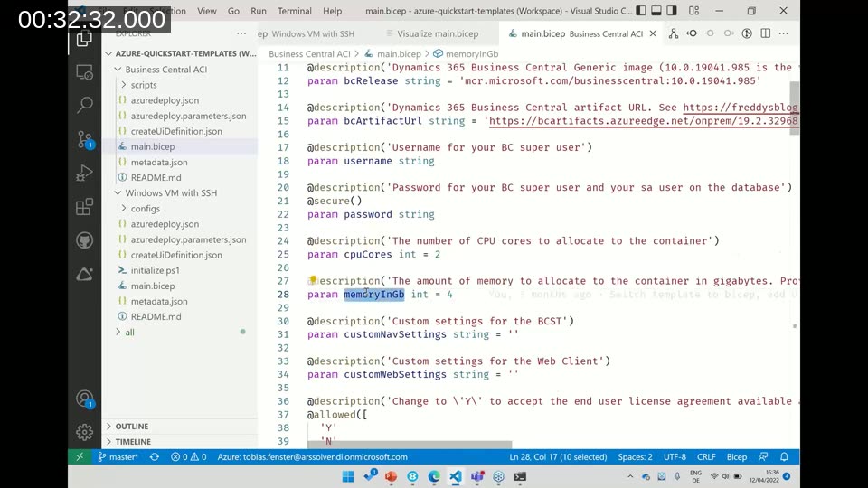Open bcartifacts URL on line 15
This screenshot has width=868, height=488.
tap(644, 120)
